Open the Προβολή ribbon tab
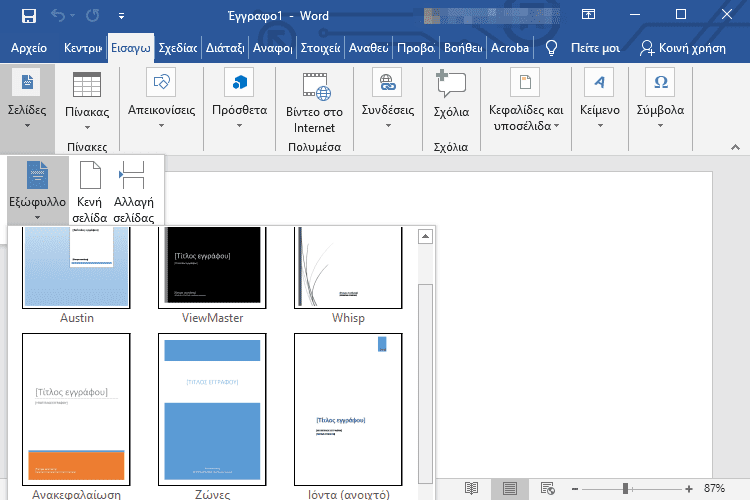750x500 pixels. click(416, 48)
